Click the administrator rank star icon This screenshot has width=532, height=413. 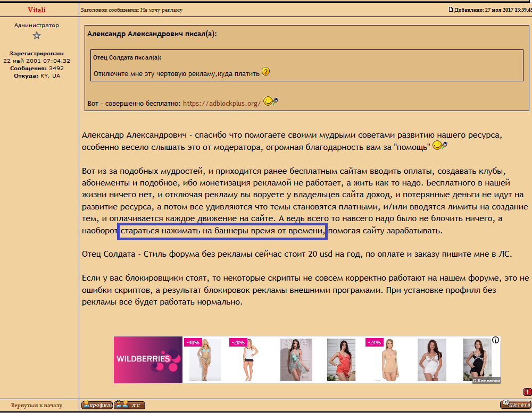click(x=37, y=36)
